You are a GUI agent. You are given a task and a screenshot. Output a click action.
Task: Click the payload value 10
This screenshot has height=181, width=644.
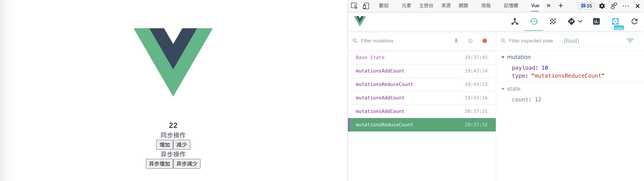tap(545, 68)
